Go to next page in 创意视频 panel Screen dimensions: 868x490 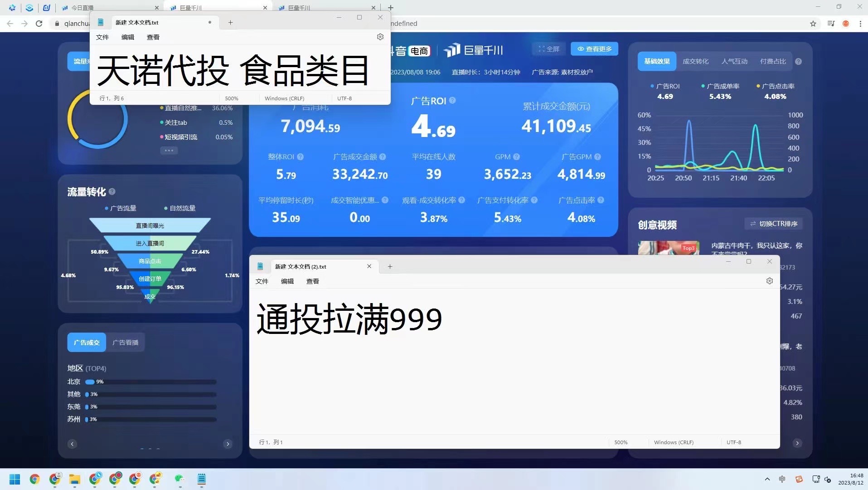797,443
